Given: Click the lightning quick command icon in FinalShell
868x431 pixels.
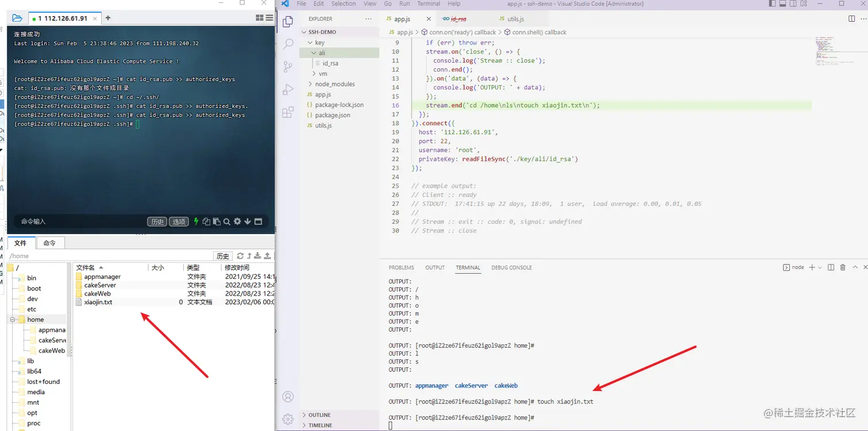Looking at the screenshot, I should (196, 222).
